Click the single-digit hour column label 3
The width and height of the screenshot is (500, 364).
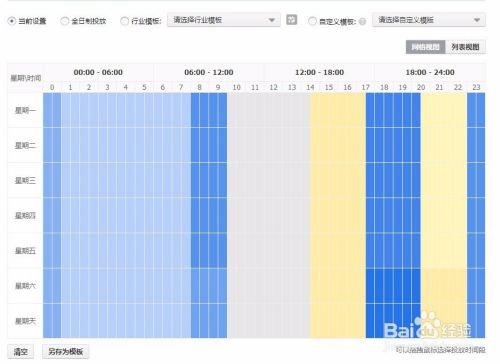[x=107, y=87]
